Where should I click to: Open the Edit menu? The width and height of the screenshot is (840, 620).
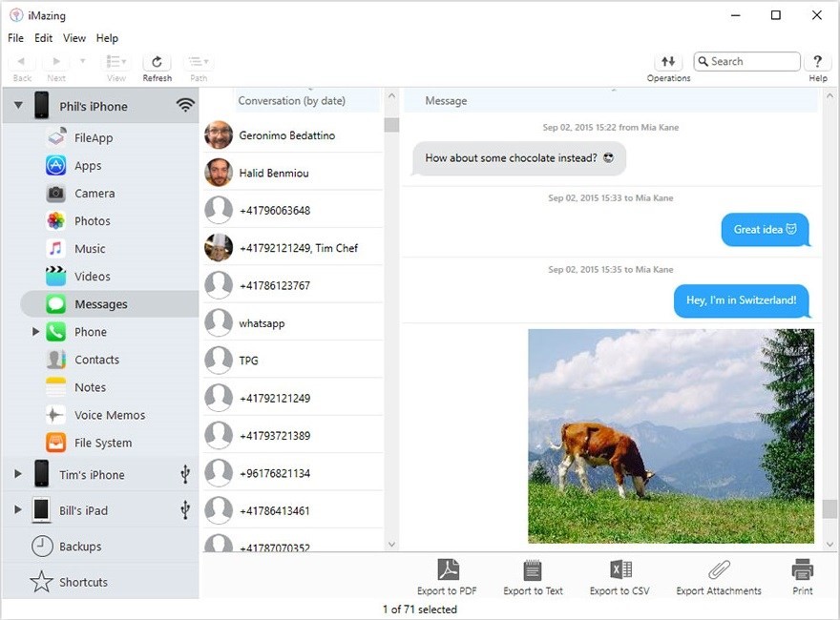(43, 38)
